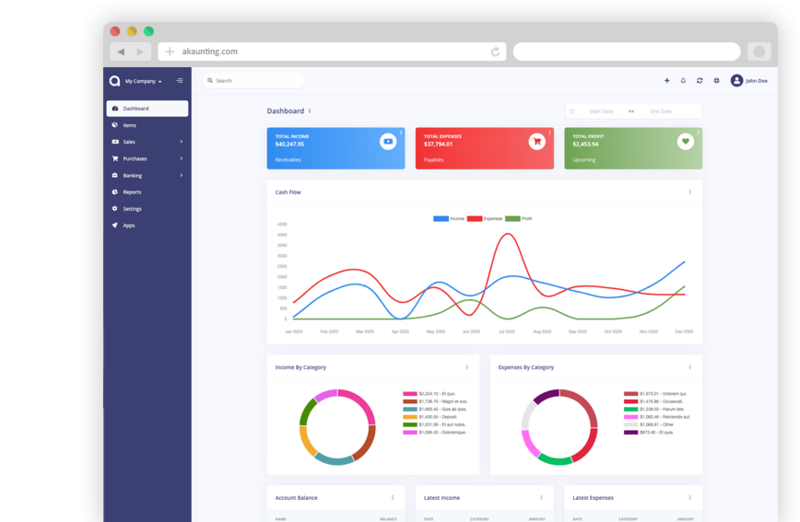This screenshot has width=800, height=522.
Task: Open the John Doe profile menu
Action: click(x=750, y=80)
